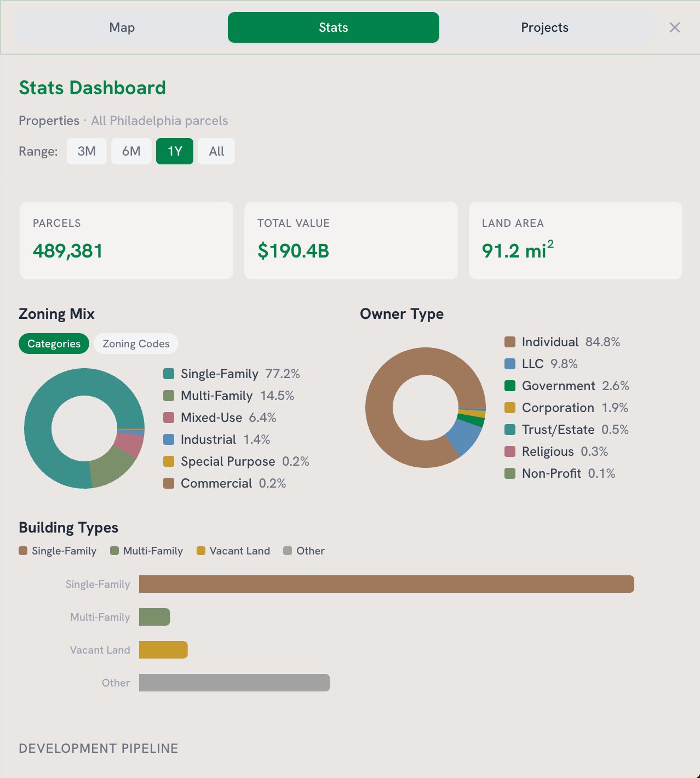Click "Individual 84.8%" legend text
Image resolution: width=700 pixels, height=778 pixels.
click(x=571, y=342)
